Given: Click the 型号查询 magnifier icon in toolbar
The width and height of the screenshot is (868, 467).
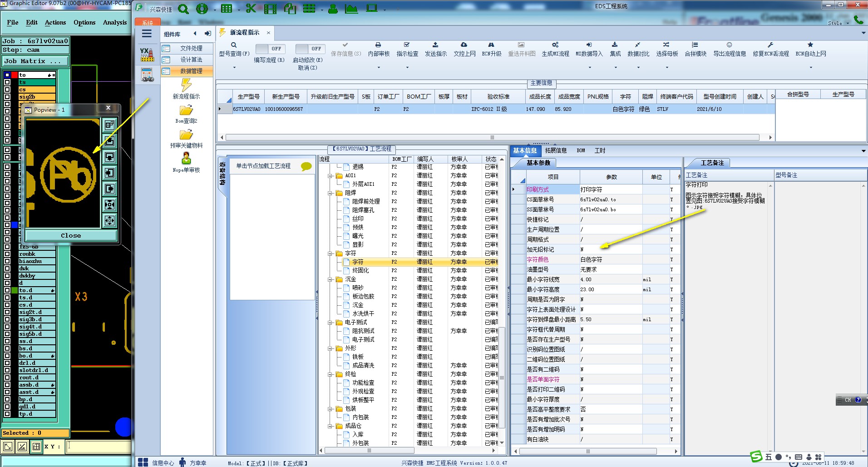Looking at the screenshot, I should 234,45.
